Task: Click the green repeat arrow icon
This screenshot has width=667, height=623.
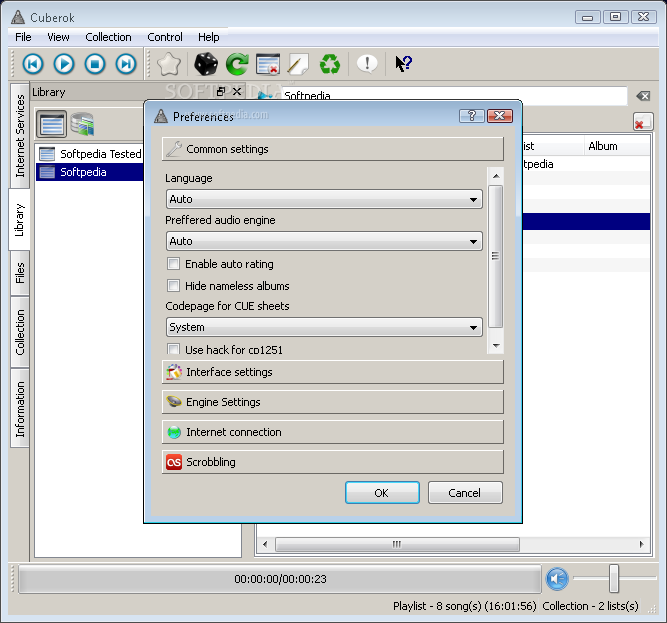Action: (x=237, y=64)
